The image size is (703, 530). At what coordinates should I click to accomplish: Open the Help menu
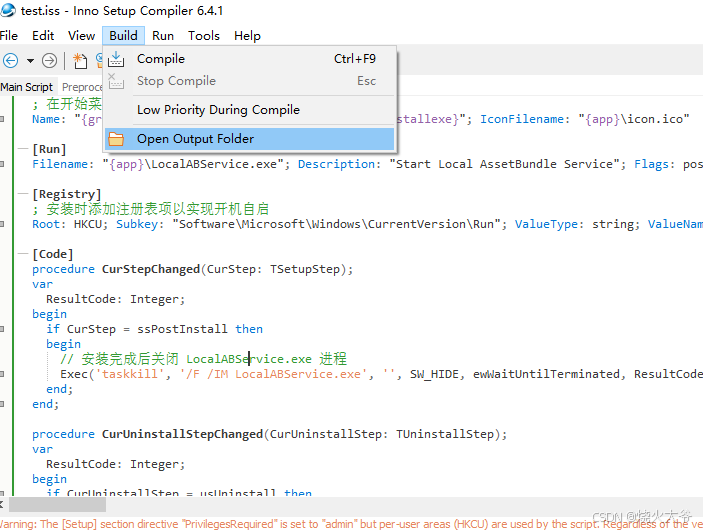pyautogui.click(x=247, y=36)
